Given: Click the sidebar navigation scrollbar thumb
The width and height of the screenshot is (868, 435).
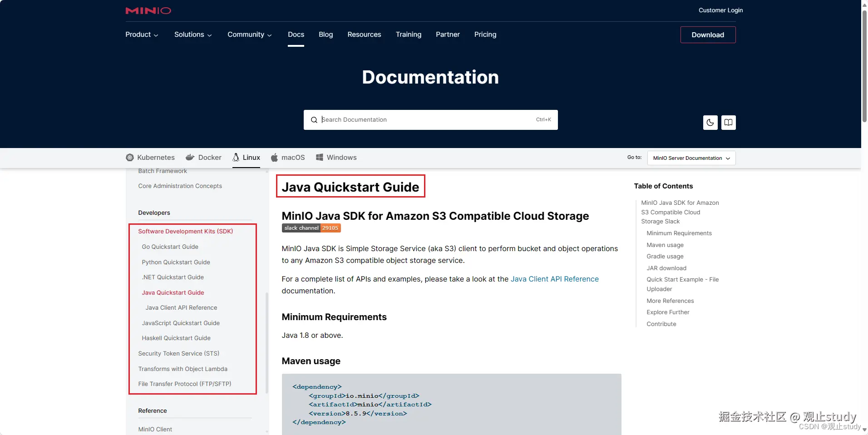Looking at the screenshot, I should coord(267,343).
